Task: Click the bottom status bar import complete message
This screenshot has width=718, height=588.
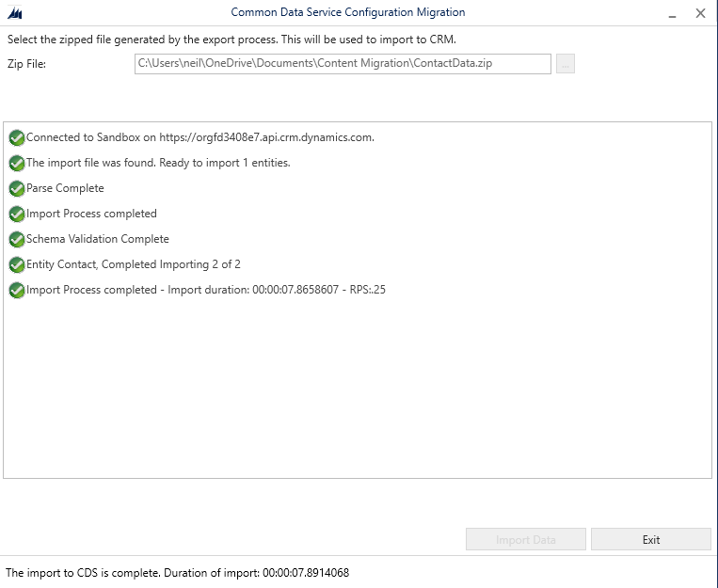Action: 178,572
